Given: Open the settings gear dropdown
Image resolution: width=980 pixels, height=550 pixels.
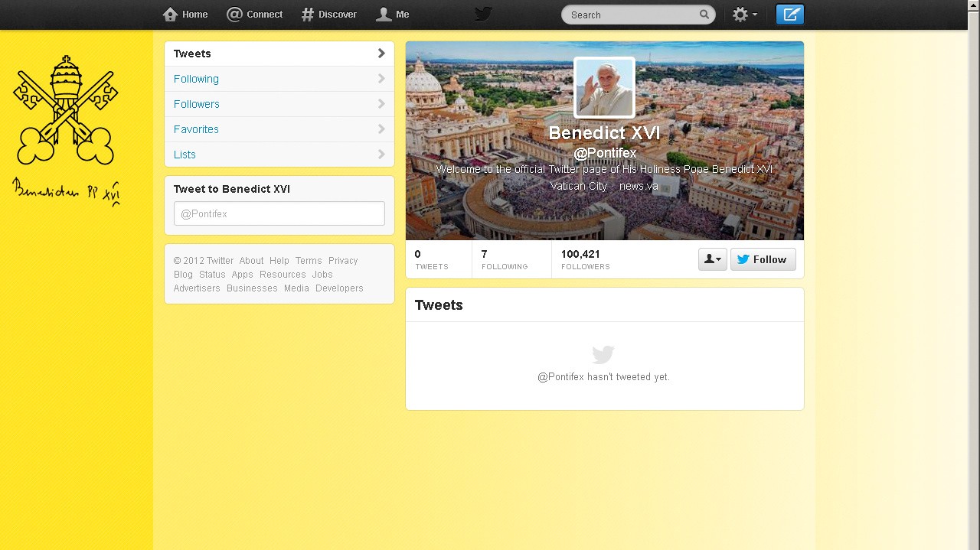Looking at the screenshot, I should (x=744, y=15).
